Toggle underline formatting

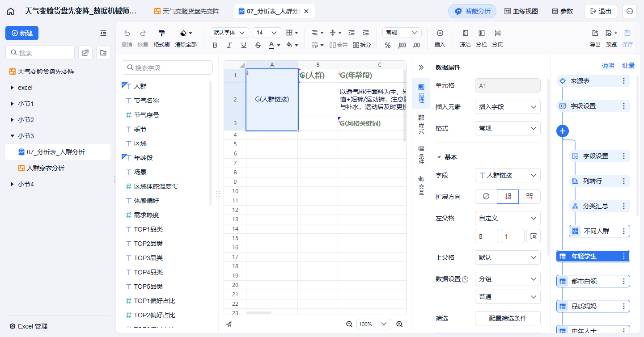click(244, 45)
